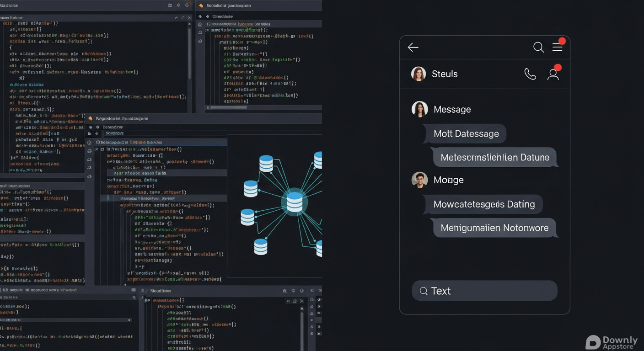Click the horizontal scrollbar in top-right code panel
This screenshot has width=644, height=351.
[x=229, y=107]
